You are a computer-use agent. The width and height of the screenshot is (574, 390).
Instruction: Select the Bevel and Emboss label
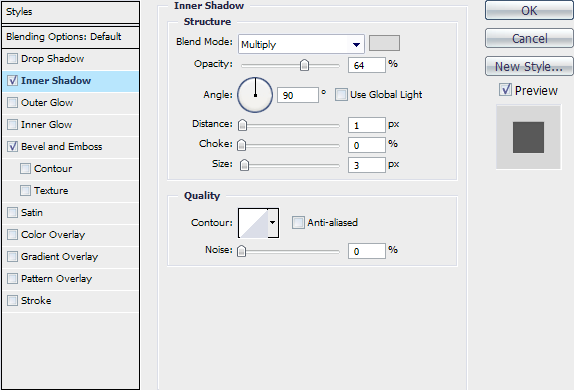(62, 146)
